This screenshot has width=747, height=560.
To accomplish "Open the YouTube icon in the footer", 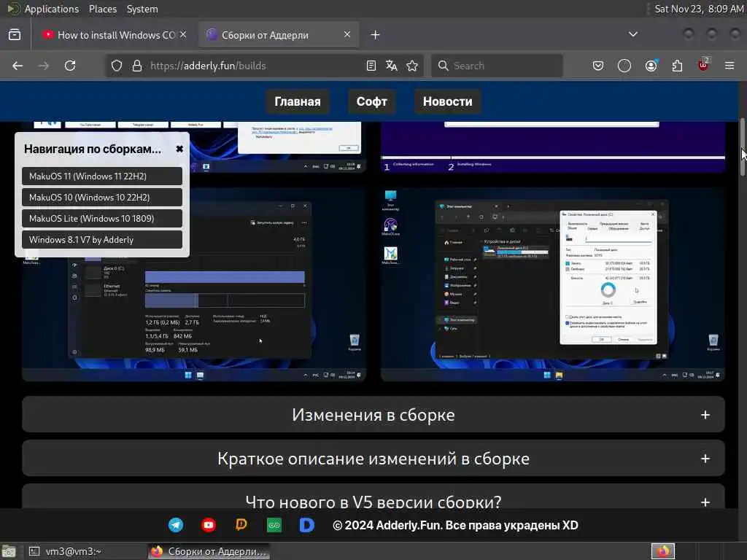I will tap(209, 525).
